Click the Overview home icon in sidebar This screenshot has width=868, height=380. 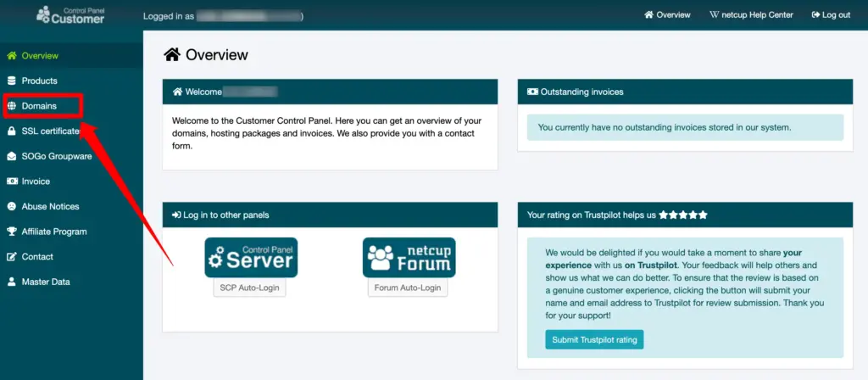click(x=12, y=56)
